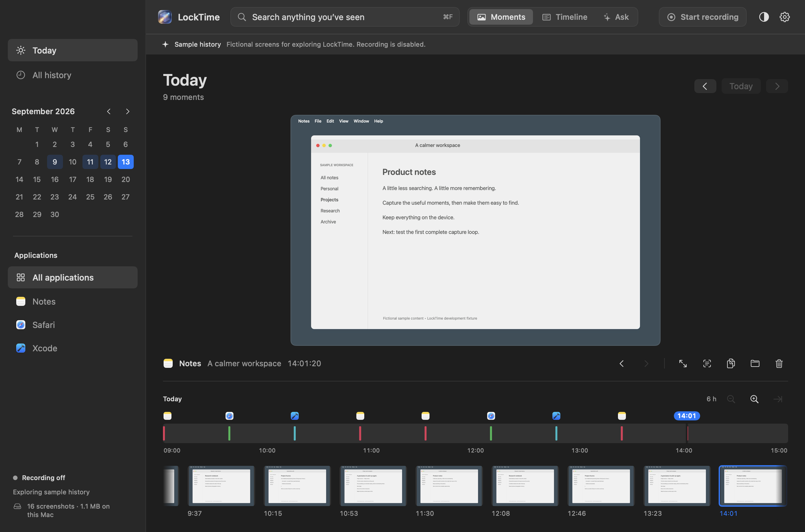
Task: Filter by All applications
Action: click(73, 278)
